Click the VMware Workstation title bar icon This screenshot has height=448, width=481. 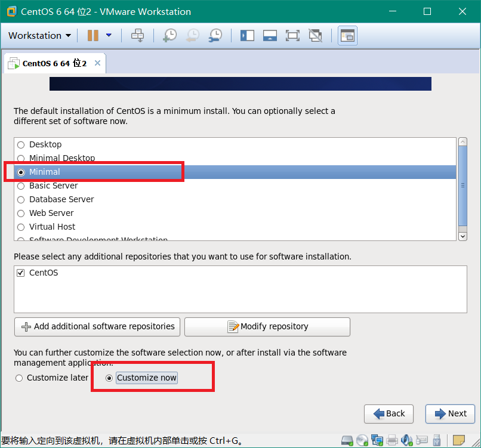coord(11,12)
